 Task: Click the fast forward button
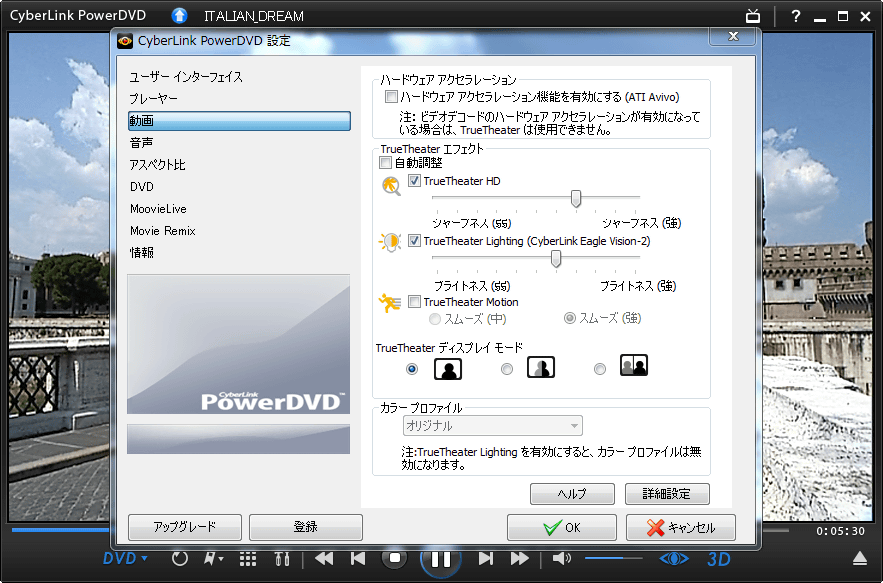point(520,558)
